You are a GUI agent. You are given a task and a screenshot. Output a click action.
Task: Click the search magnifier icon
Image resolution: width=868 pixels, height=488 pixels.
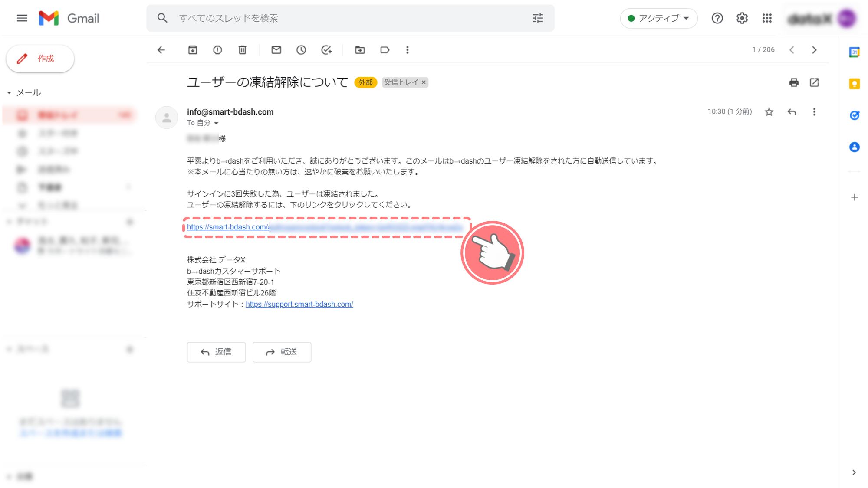pyautogui.click(x=162, y=18)
